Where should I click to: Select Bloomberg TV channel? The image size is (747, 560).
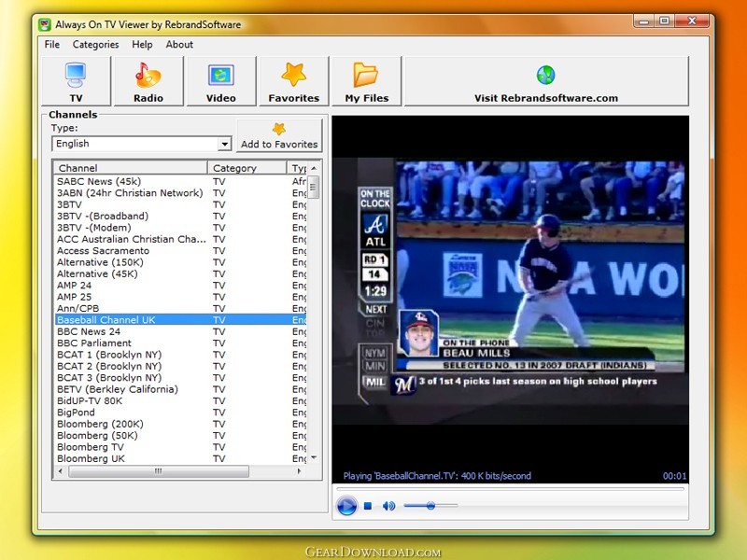click(180, 447)
